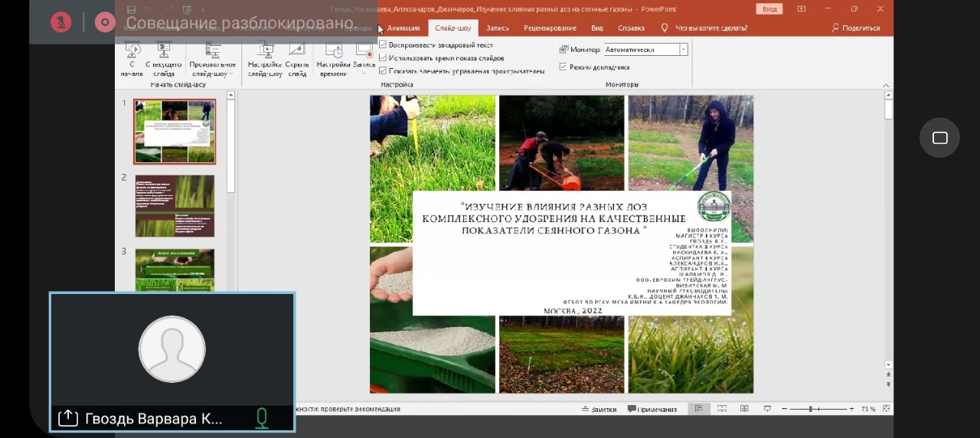This screenshot has height=438, width=980.
Task: Tap the round-square overlay button at right
Action: [x=939, y=138]
